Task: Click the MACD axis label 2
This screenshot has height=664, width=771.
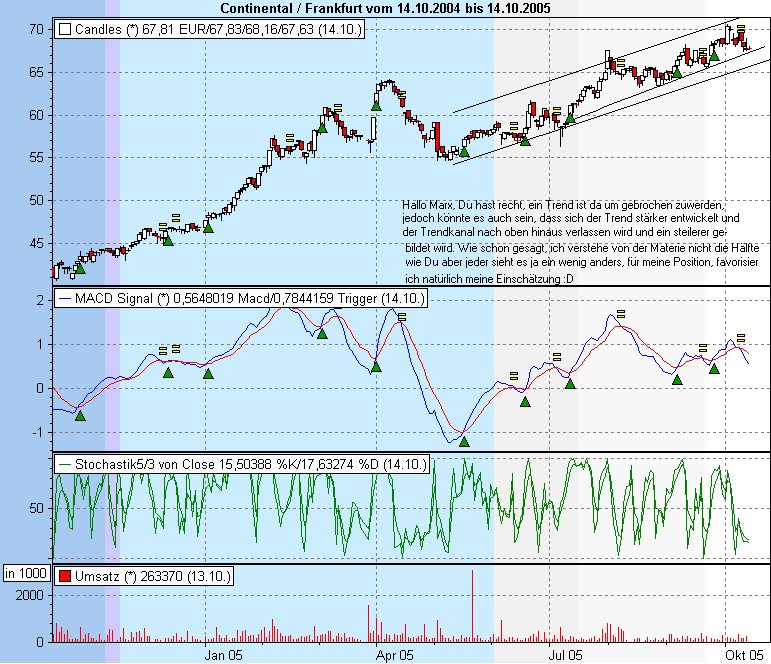Action: click(40, 300)
